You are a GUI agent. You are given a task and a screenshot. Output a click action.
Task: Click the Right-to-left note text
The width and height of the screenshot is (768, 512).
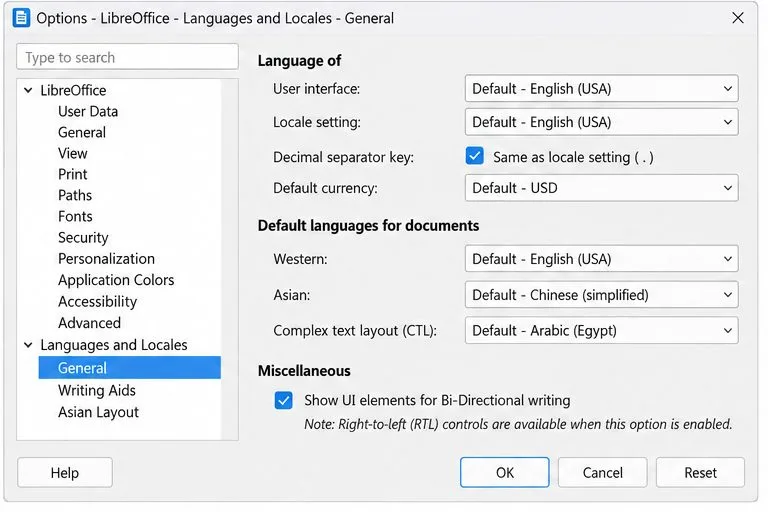(x=518, y=424)
